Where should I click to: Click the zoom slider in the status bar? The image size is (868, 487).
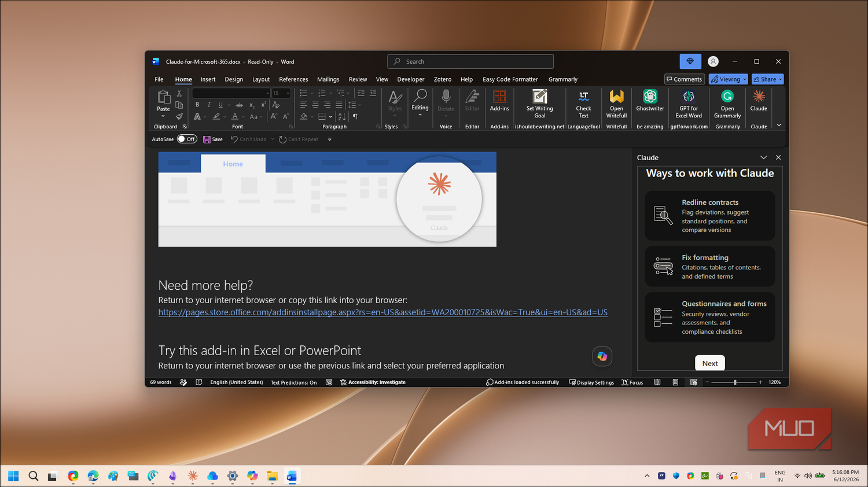pos(735,382)
